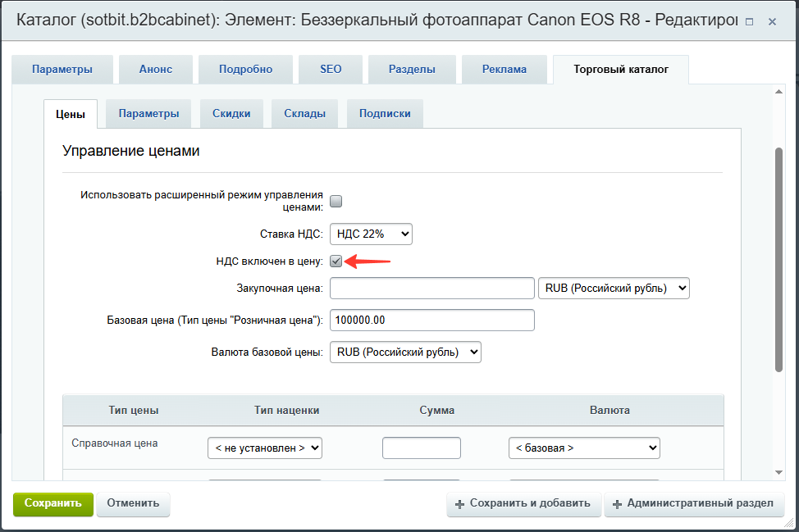Viewport: 799px width, 532px height.
Task: Open the currency dropdown in Справочная цена row
Action: (x=584, y=448)
